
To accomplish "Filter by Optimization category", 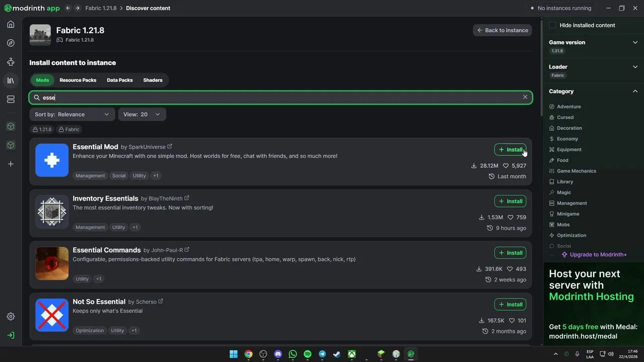I will [x=568, y=235].
